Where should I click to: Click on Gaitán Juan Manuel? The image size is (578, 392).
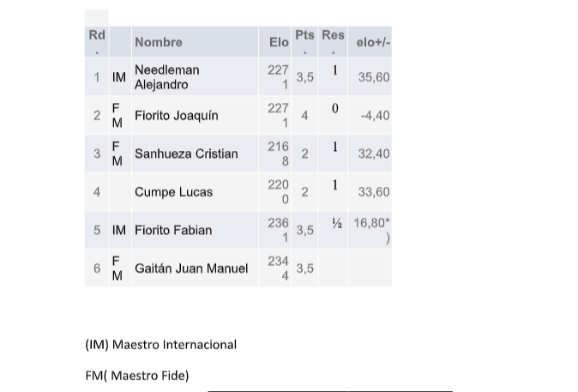click(x=191, y=268)
